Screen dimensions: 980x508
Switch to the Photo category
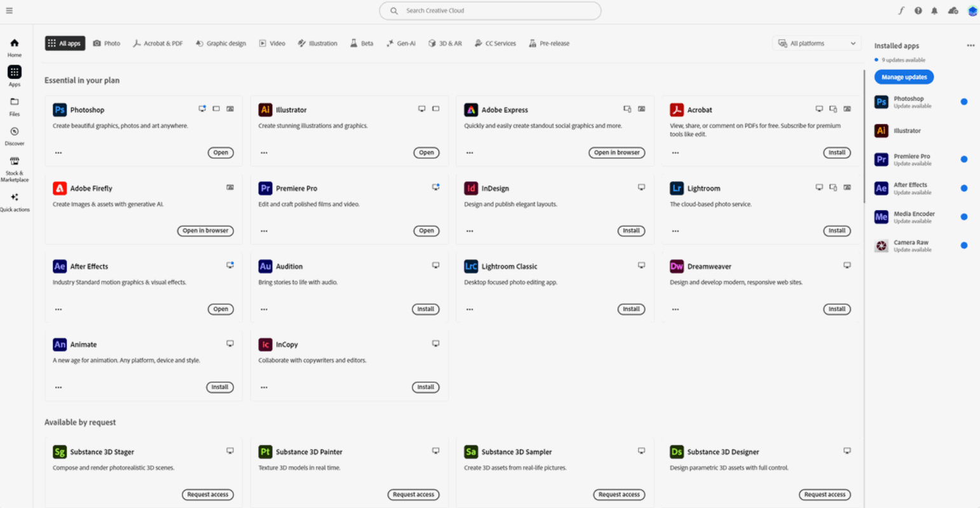107,43
